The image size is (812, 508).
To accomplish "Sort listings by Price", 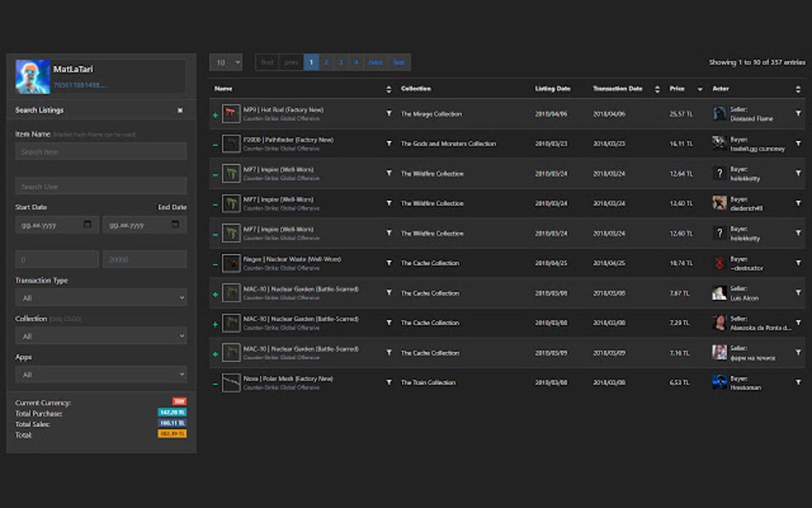I will 697,88.
